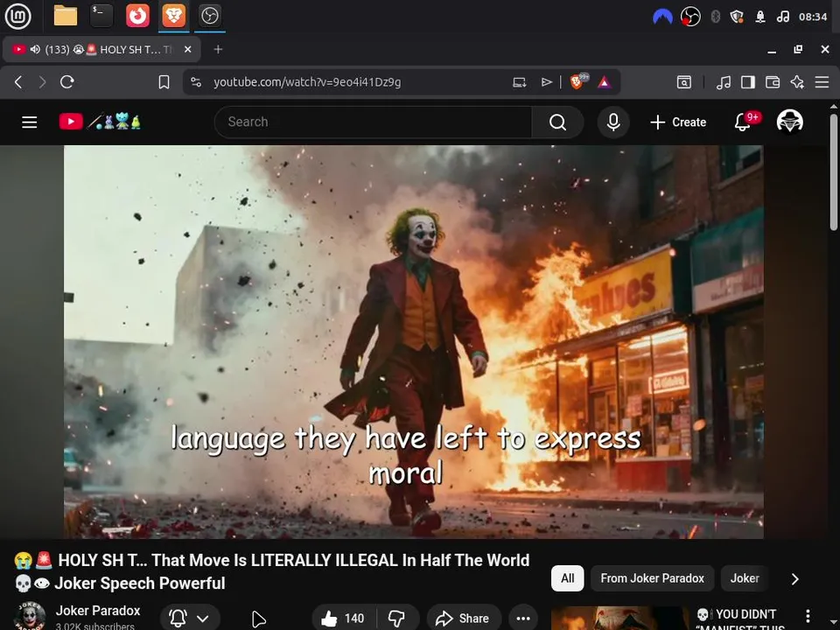The image size is (840, 630).
Task: Reload the current page
Action: click(x=67, y=82)
